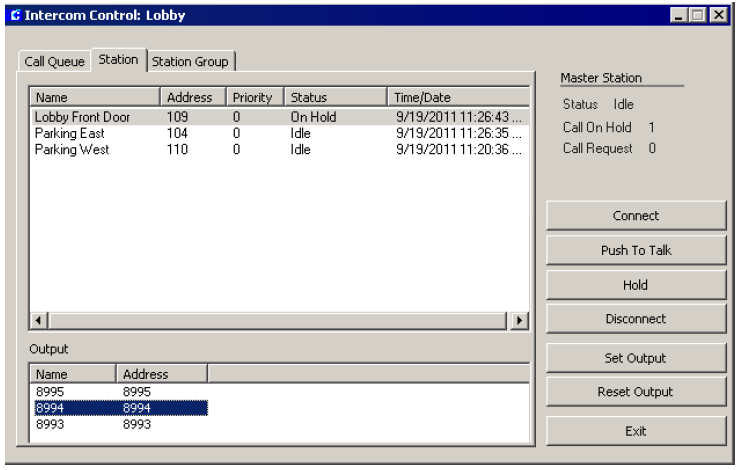Screen dimensions: 740x470
Task: Click the Push To Talk button
Action: pyautogui.click(x=635, y=250)
